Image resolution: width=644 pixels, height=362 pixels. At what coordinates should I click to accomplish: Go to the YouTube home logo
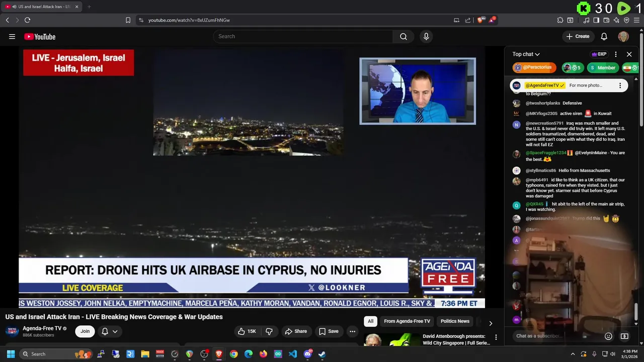40,36
